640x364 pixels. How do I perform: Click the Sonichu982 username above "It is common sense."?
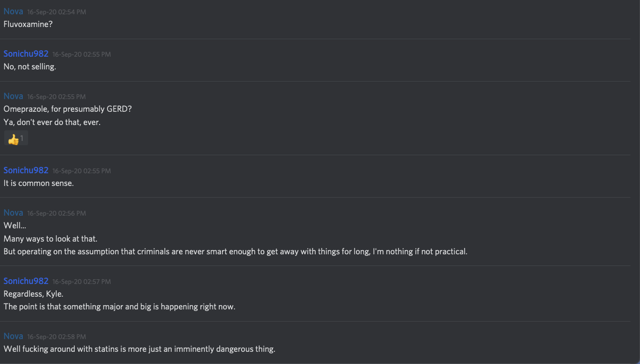[26, 170]
